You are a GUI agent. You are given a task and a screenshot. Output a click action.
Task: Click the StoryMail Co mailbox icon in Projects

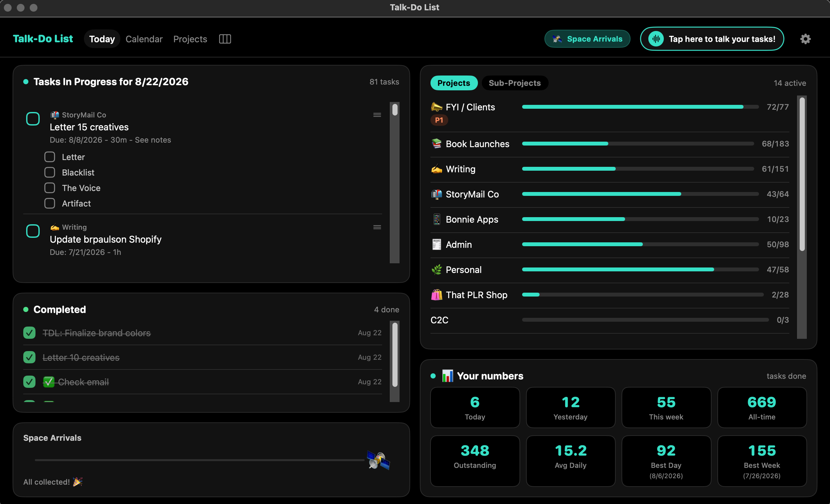tap(437, 194)
